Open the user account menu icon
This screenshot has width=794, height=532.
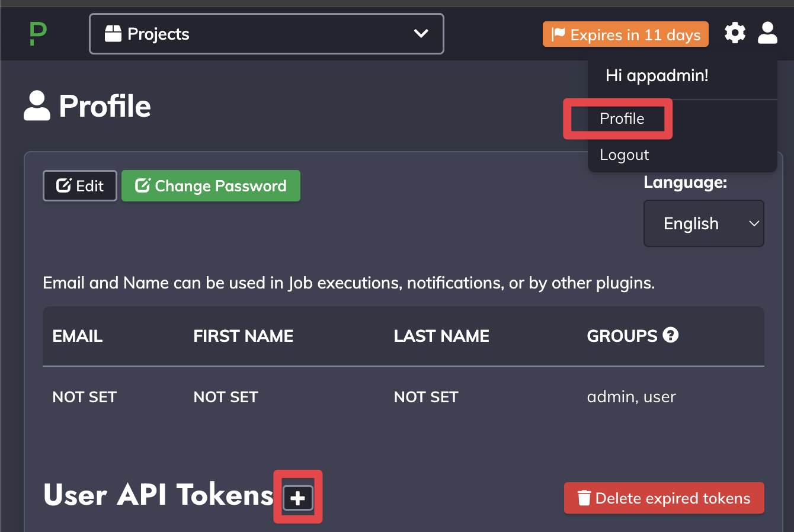pyautogui.click(x=767, y=33)
